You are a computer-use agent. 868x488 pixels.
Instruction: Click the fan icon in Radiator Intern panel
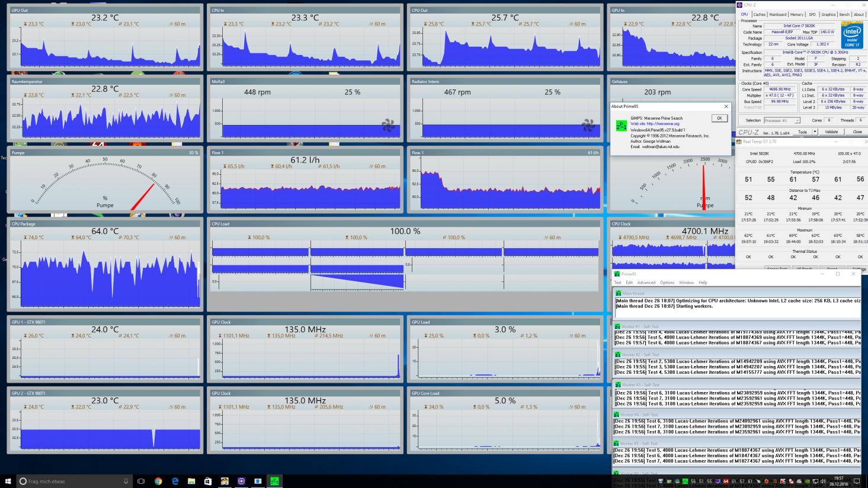point(588,124)
